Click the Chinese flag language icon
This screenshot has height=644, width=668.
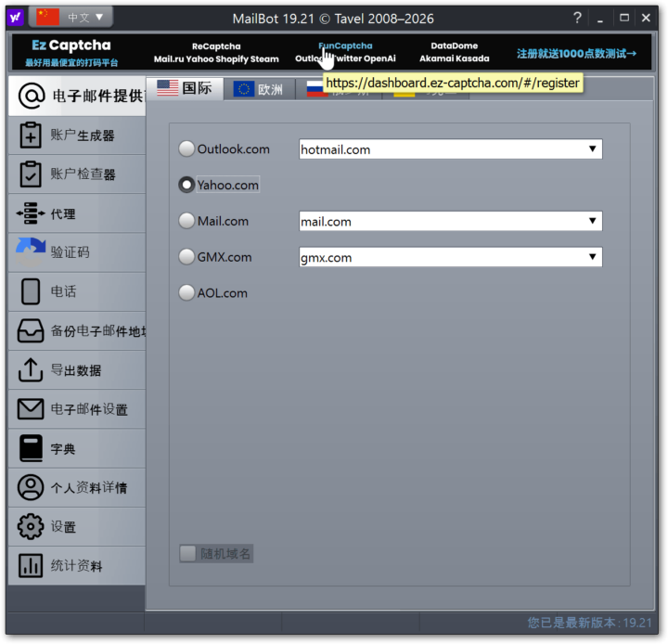(x=47, y=17)
